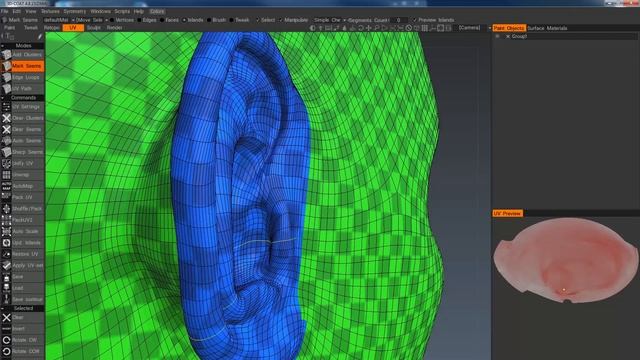This screenshot has width=640, height=360.
Task: Invert the selected islands
Action: click(x=22, y=329)
